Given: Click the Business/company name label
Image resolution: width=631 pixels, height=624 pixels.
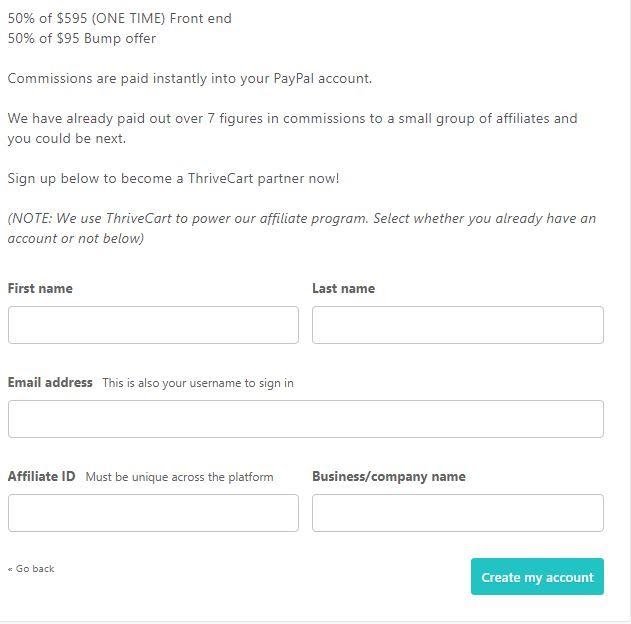Looking at the screenshot, I should point(389,476).
